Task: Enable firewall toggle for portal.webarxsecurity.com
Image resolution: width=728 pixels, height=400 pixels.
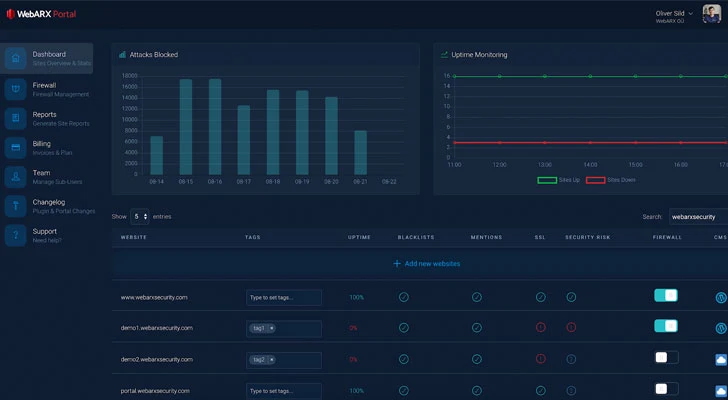Action: pyautogui.click(x=667, y=388)
